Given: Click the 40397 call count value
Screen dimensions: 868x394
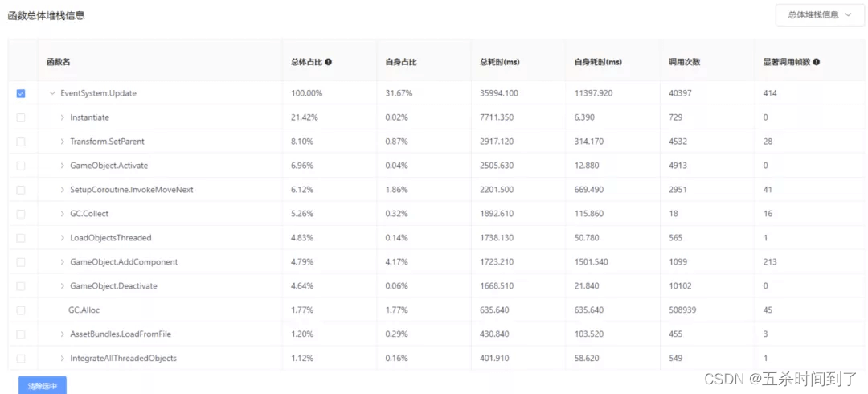Looking at the screenshot, I should [680, 93].
